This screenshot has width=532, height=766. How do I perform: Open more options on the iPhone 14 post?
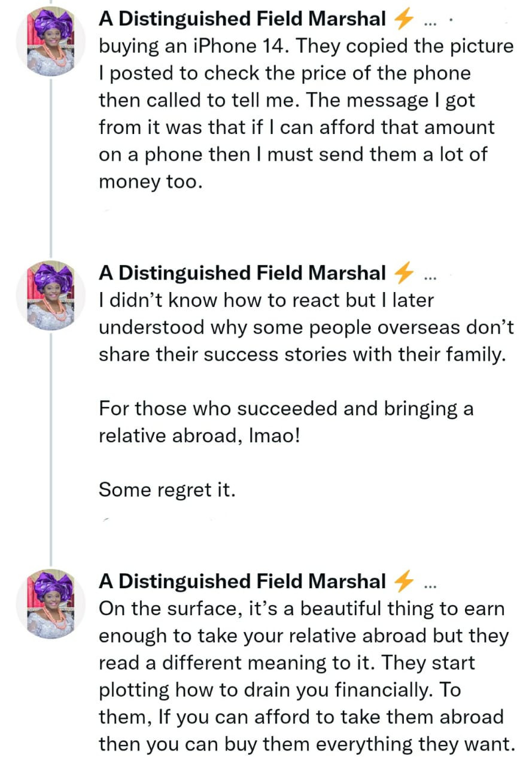click(x=430, y=22)
